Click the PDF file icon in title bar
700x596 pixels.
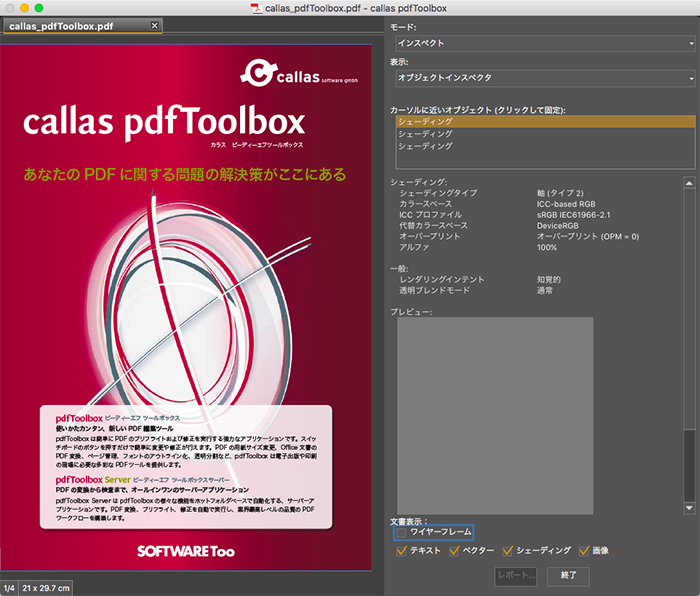pyautogui.click(x=256, y=8)
